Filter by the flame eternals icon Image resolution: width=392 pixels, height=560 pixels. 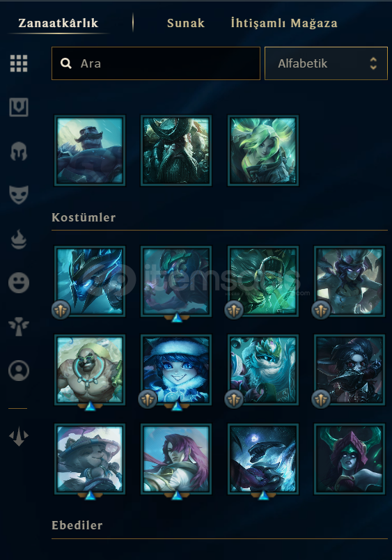pos(19,239)
